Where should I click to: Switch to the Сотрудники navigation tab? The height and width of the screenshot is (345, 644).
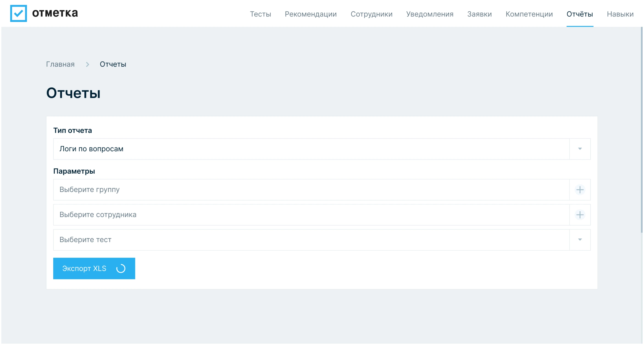372,14
